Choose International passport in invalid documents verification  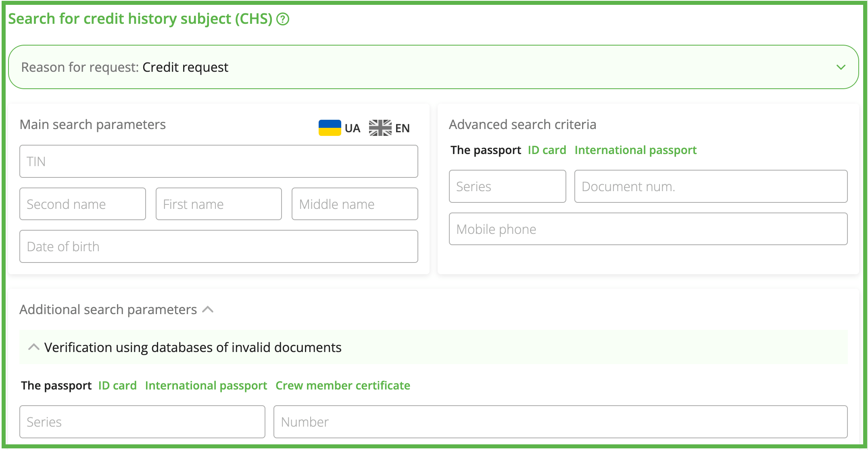[x=206, y=385]
